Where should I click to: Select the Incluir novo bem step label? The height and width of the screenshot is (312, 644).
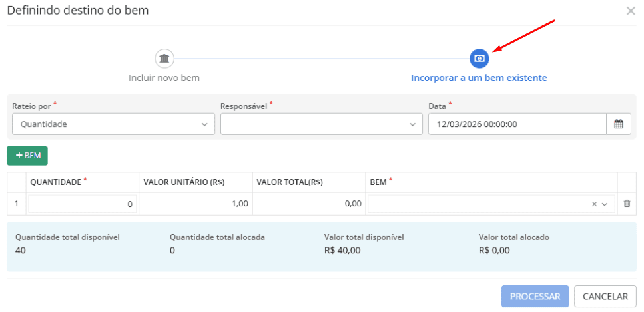(164, 78)
